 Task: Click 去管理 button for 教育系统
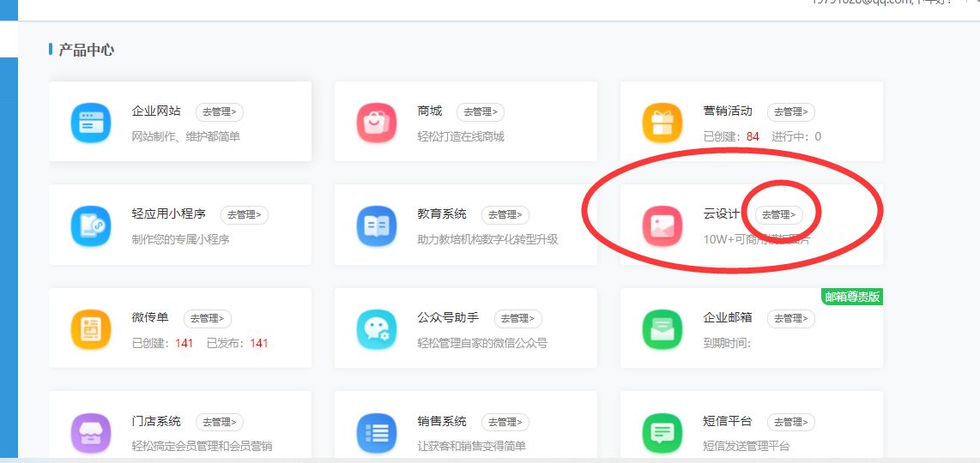point(505,215)
